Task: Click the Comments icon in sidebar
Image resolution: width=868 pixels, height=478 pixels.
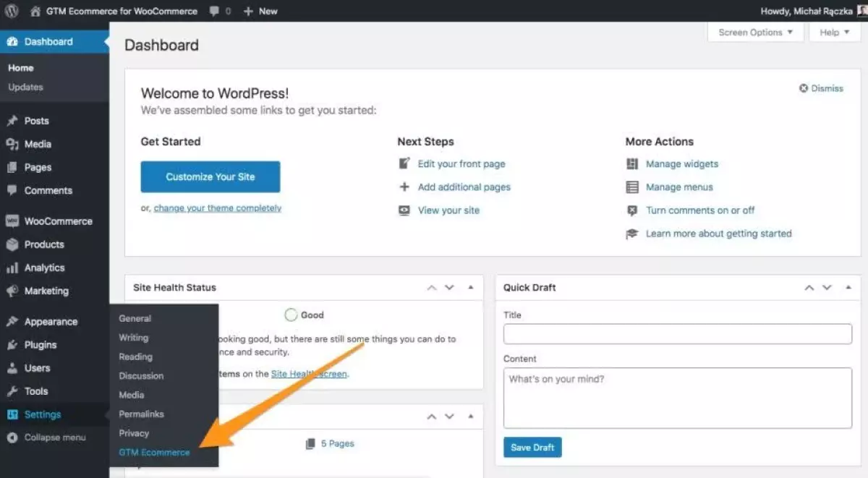Action: pyautogui.click(x=12, y=190)
